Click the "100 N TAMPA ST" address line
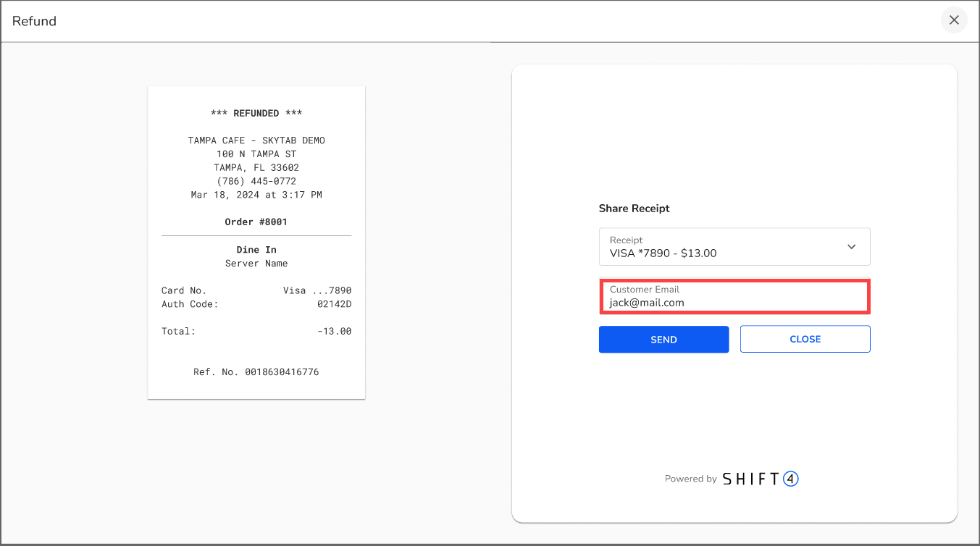The image size is (980, 546). coord(256,154)
